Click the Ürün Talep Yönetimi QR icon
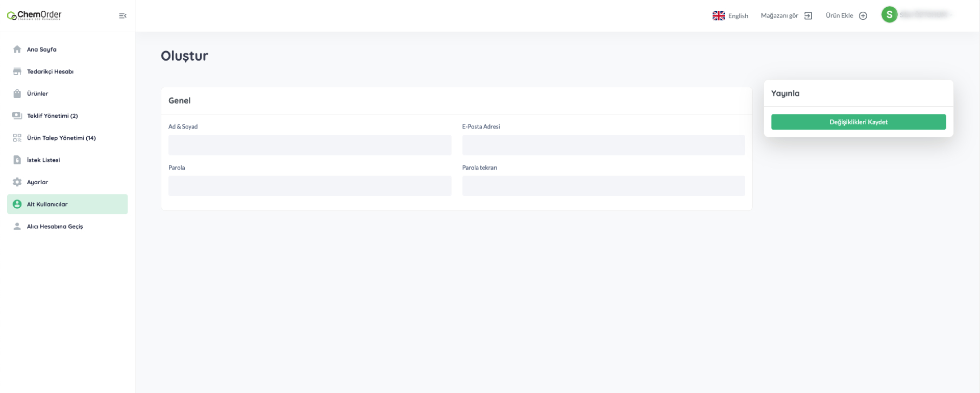 [x=17, y=138]
